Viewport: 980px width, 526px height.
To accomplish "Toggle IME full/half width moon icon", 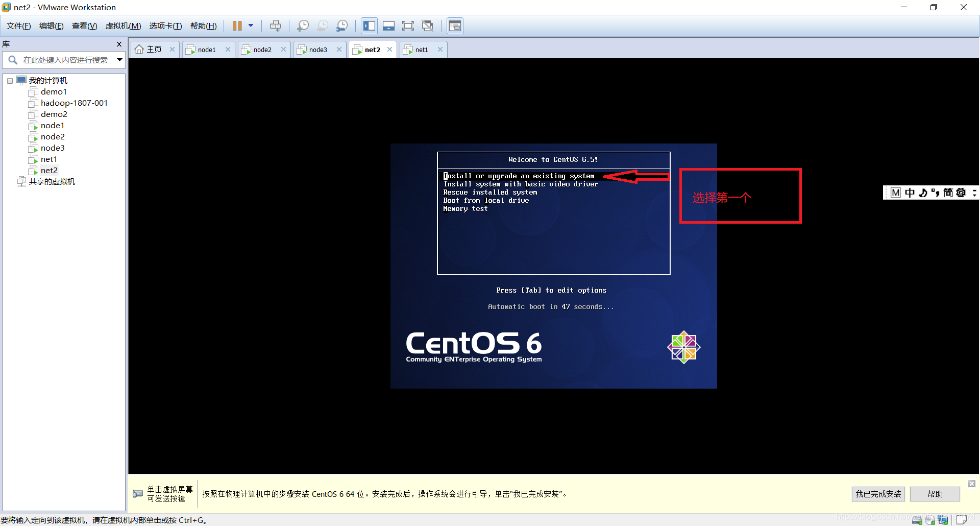I will (923, 193).
